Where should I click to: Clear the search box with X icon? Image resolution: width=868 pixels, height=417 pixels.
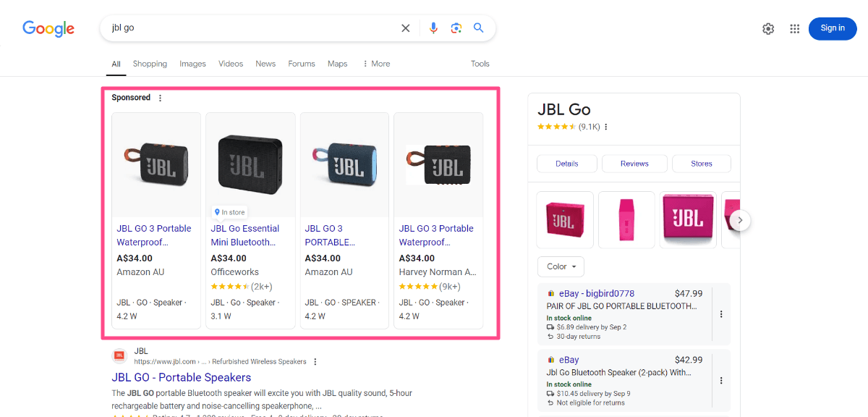pos(406,28)
